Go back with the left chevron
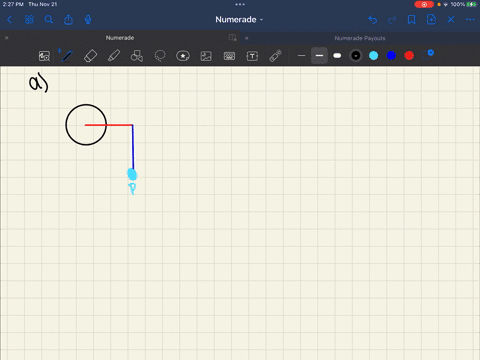 pyautogui.click(x=9, y=20)
